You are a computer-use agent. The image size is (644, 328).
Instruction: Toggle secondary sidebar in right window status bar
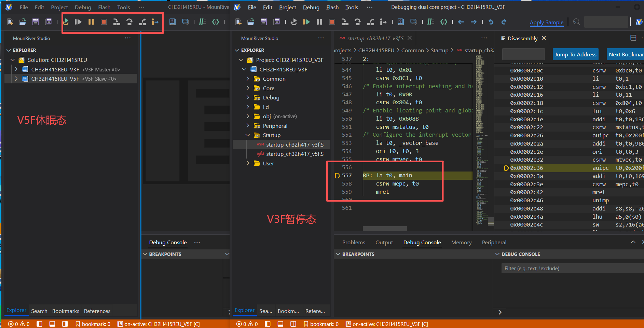(293, 324)
